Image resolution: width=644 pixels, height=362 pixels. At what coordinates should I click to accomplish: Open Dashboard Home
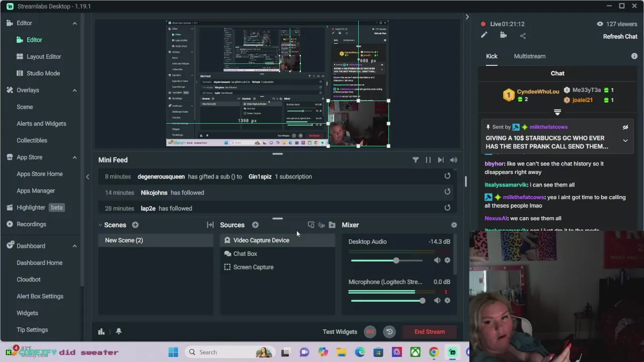[x=40, y=262]
